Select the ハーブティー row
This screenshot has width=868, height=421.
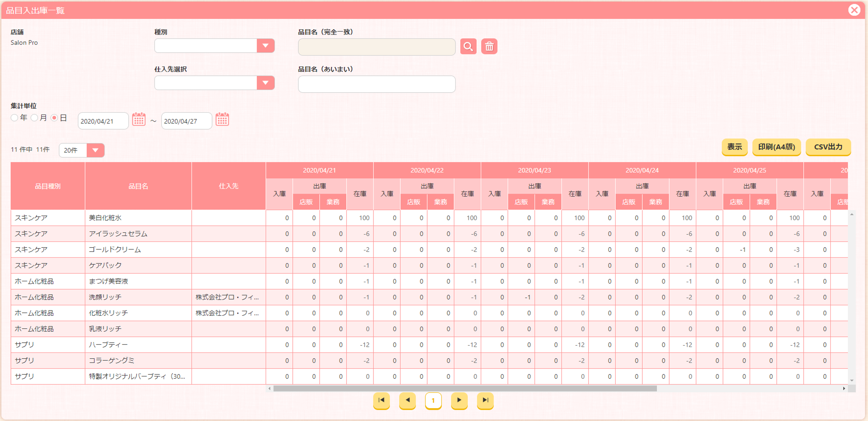[x=429, y=344]
